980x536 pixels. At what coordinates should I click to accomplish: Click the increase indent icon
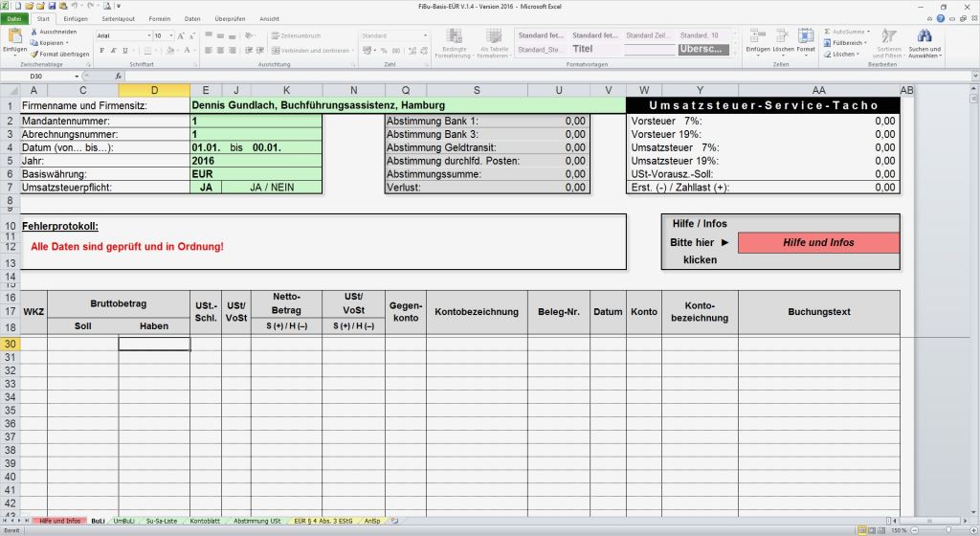point(260,51)
